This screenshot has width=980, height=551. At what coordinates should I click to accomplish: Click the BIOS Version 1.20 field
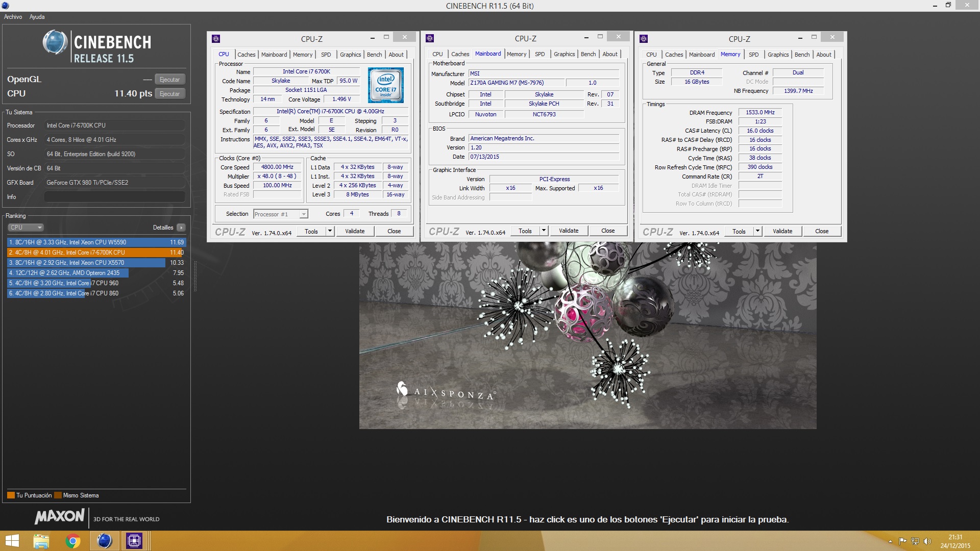pyautogui.click(x=544, y=148)
